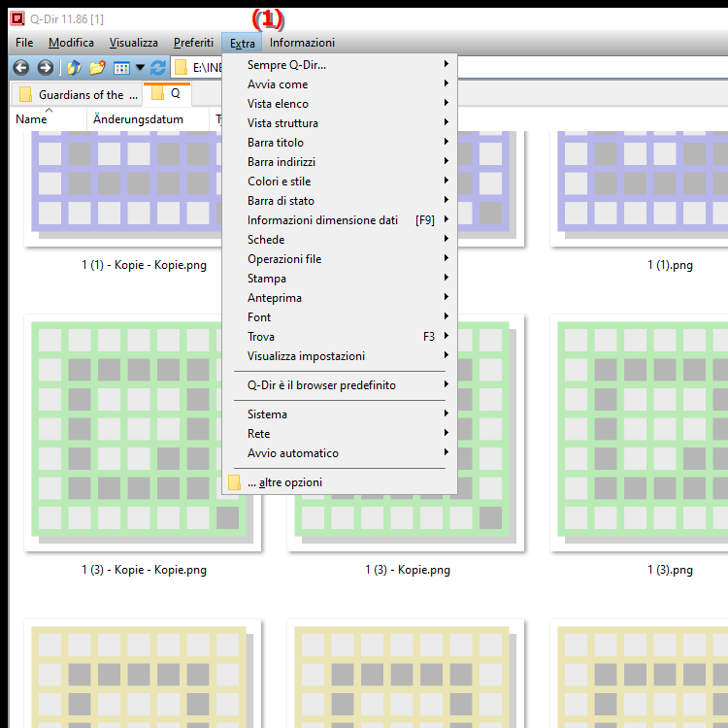Click the folder icon beside altre opzioni
Image resolution: width=728 pixels, height=728 pixels.
pyautogui.click(x=235, y=482)
